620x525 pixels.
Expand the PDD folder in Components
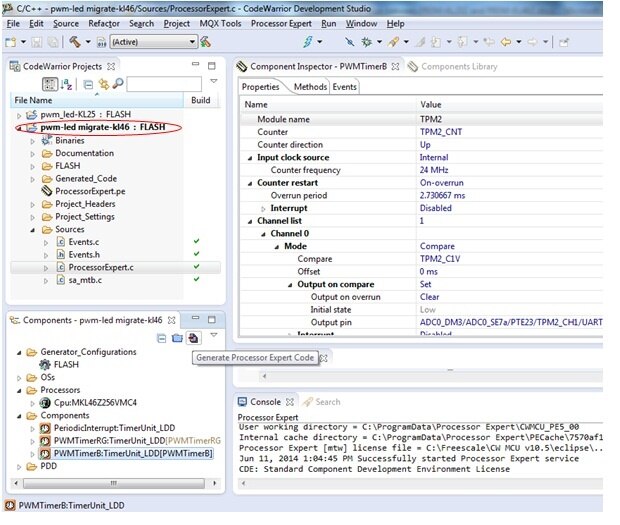pyautogui.click(x=20, y=466)
